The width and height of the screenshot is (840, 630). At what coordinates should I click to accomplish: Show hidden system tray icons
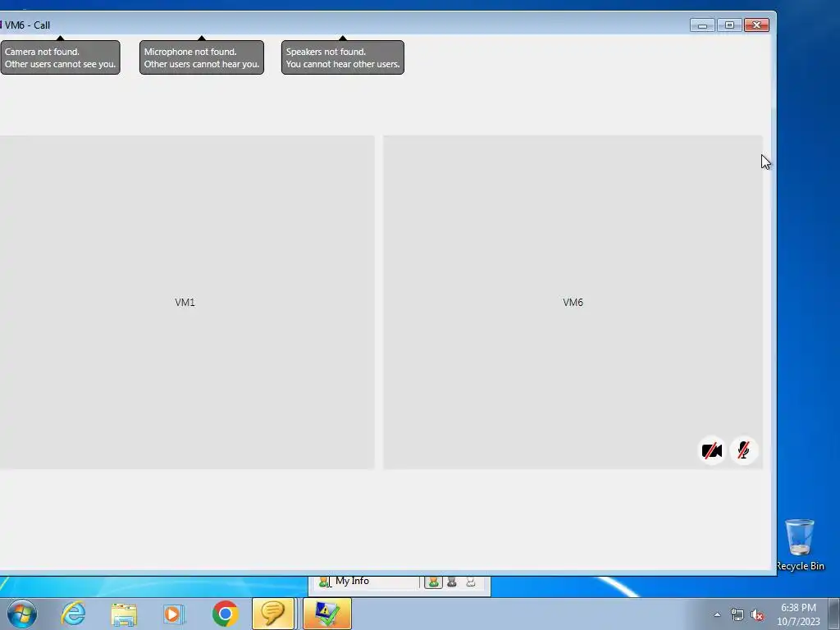(717, 614)
